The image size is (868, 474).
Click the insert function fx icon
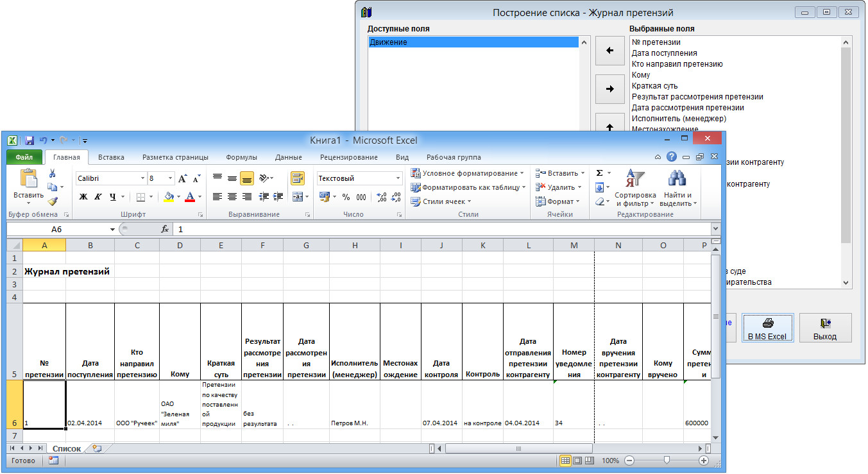[x=165, y=229]
